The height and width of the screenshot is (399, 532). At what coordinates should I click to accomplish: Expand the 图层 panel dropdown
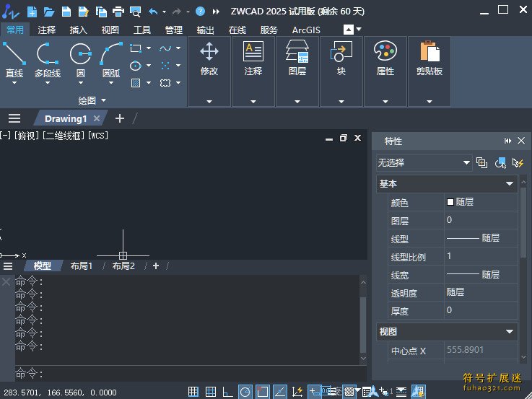297,101
